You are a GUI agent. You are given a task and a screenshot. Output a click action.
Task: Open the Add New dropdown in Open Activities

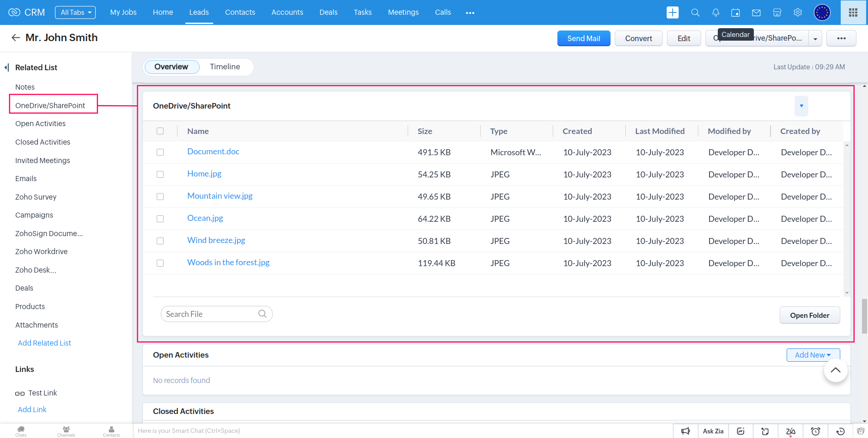point(813,355)
